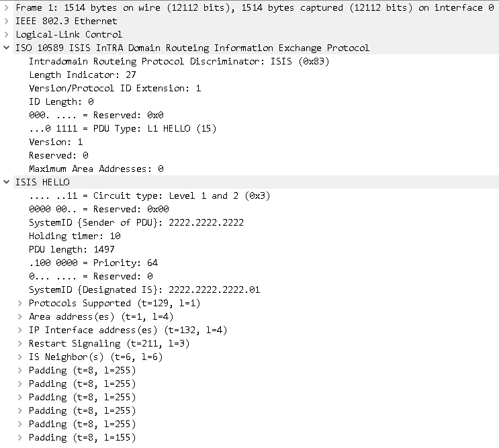Select the PDU Type L1 HELLO field

122,128
